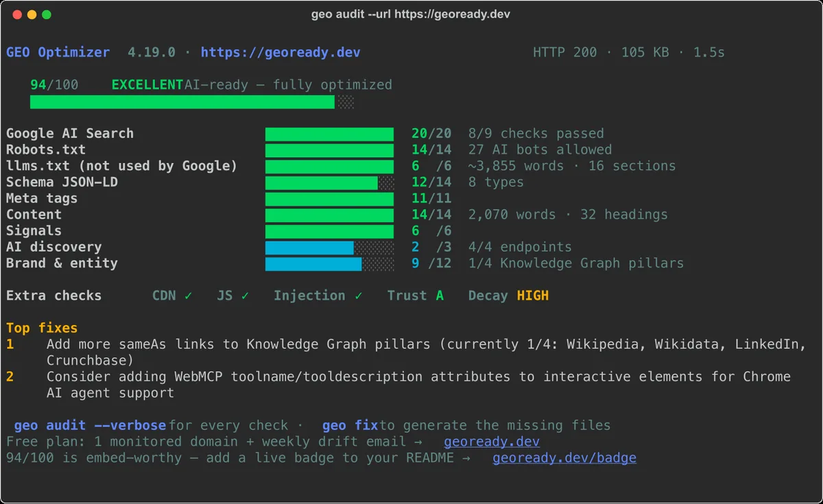Viewport: 823px width, 504px height.
Task: Click '1/4 Knowledge Graph pillars' text
Action: click(x=576, y=263)
